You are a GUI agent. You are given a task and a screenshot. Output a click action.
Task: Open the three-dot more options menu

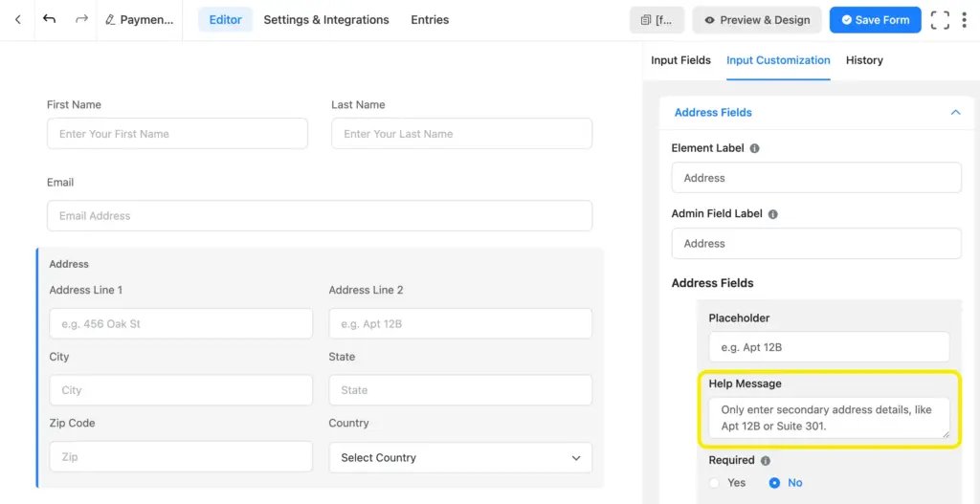click(x=966, y=20)
